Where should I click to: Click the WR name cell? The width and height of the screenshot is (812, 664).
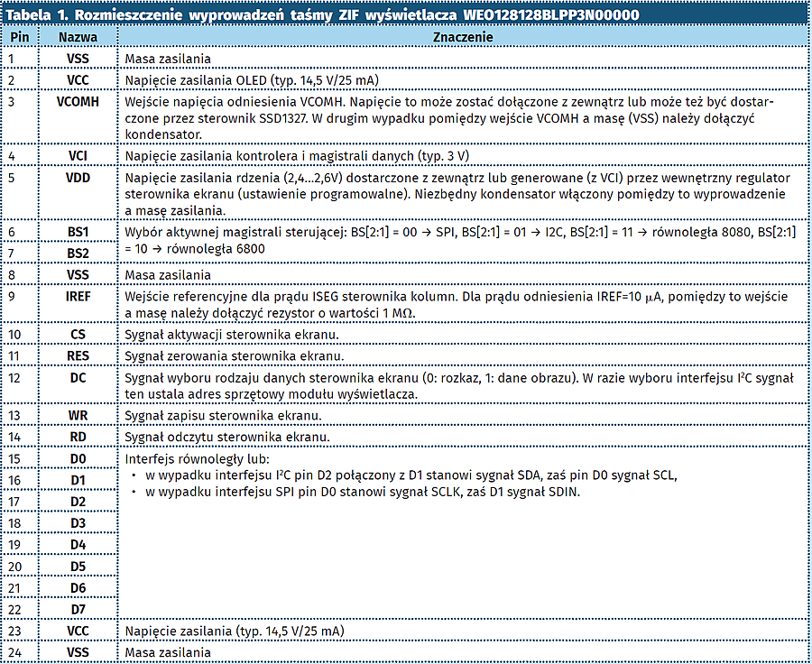tap(78, 415)
